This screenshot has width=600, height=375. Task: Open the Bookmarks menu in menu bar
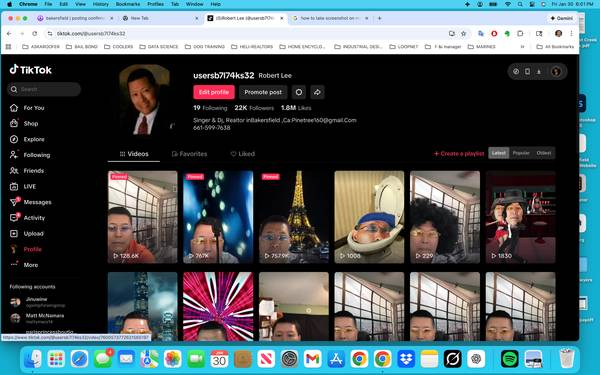pyautogui.click(x=128, y=4)
